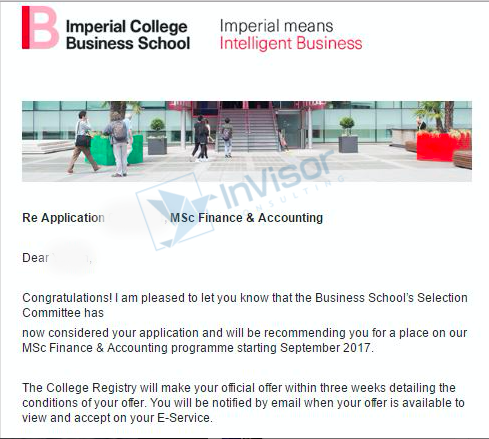
Task: Click the MSc Finance & Accounting heading text
Action: [x=246, y=218]
